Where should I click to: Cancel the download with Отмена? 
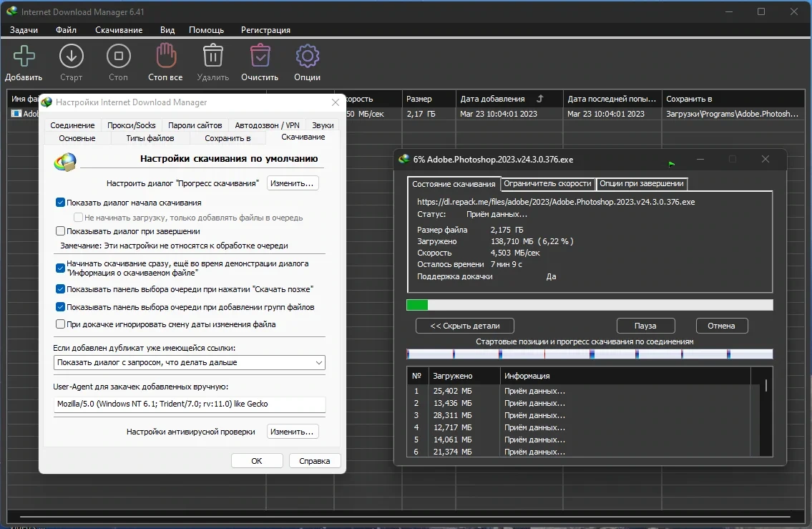pos(721,326)
